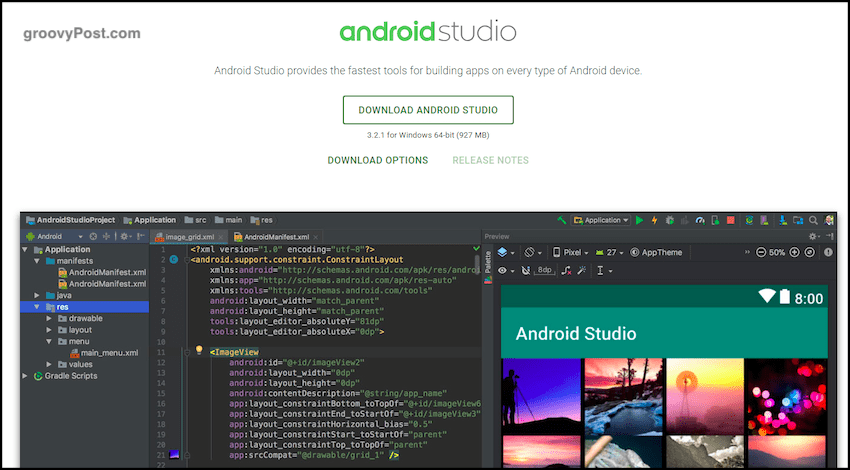Open the API 27 version dropdown
Viewport: 850px width, 470px height.
pyautogui.click(x=609, y=253)
